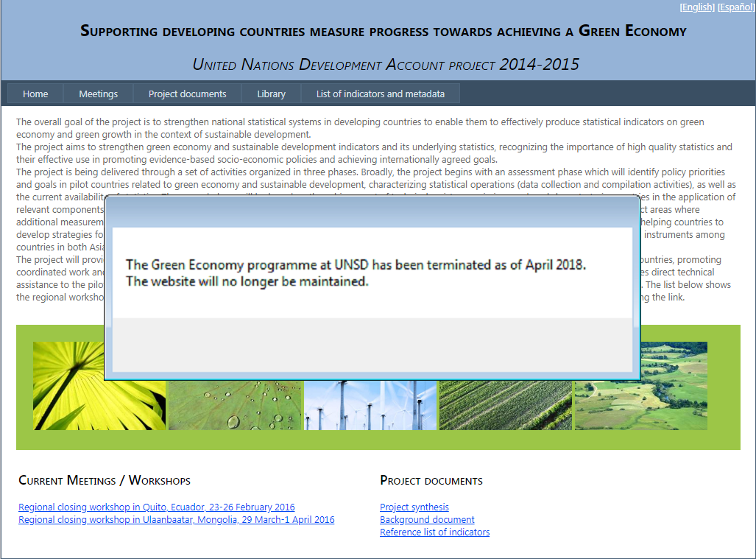The image size is (756, 559).
Task: Click the Project documents section heading
Action: [x=431, y=480]
